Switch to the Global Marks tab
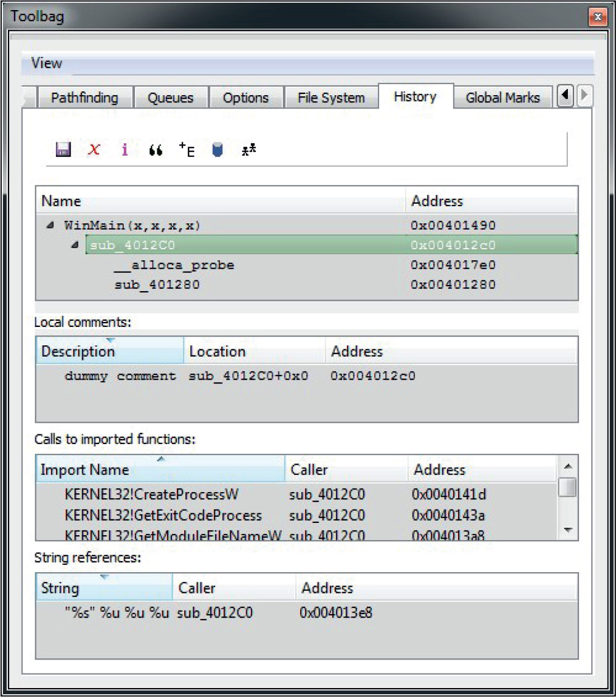Viewport: 616px width, 697px height. pos(503,98)
